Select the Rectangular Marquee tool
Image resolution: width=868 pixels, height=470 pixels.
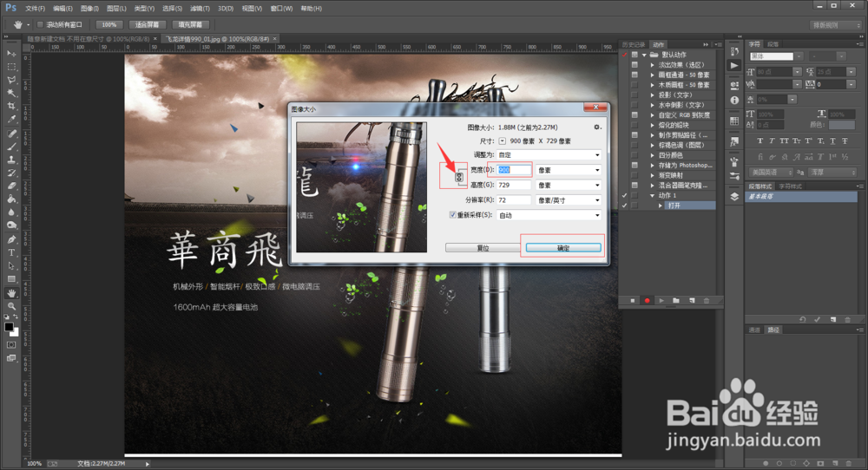point(11,67)
